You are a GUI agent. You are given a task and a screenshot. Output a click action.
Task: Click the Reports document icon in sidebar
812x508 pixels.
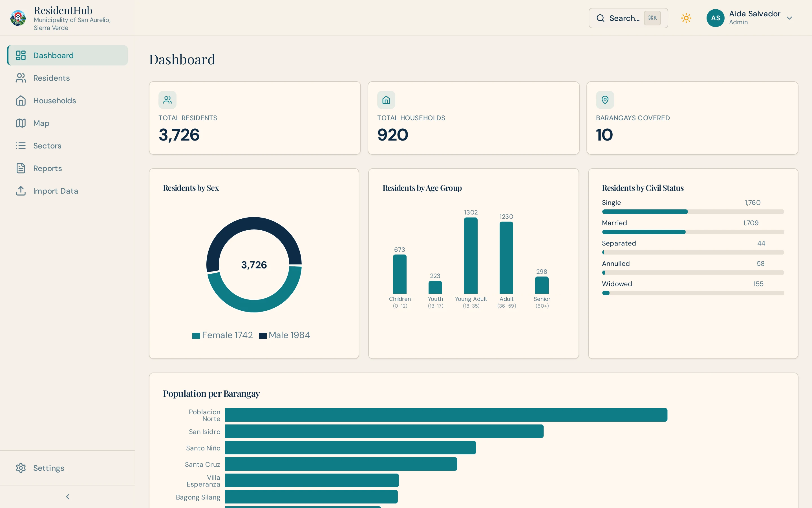[21, 168]
